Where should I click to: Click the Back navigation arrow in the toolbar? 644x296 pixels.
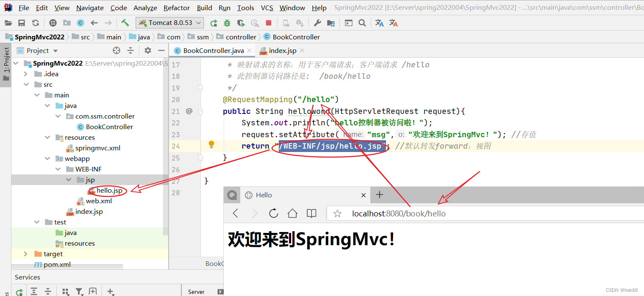[x=94, y=23]
